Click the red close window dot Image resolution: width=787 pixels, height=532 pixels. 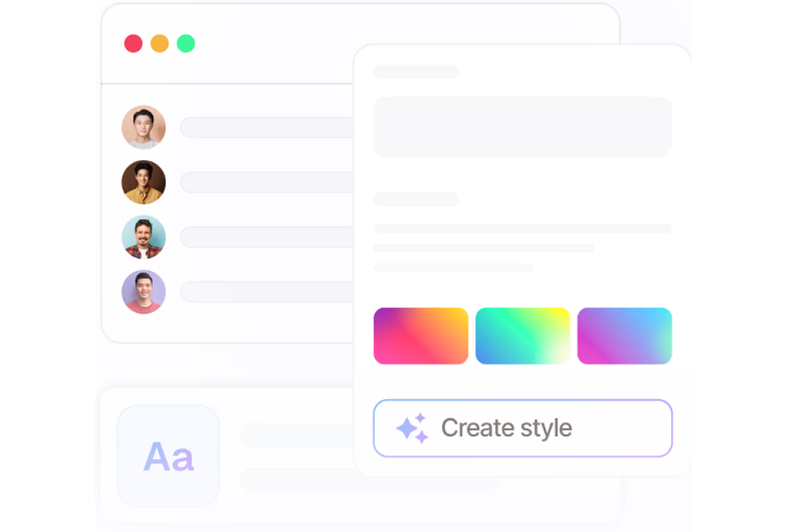[x=134, y=44]
